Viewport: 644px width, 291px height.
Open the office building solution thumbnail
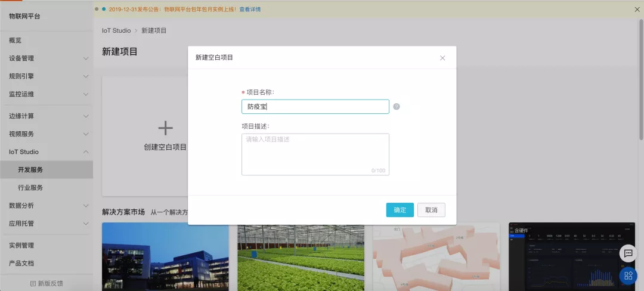pos(165,257)
